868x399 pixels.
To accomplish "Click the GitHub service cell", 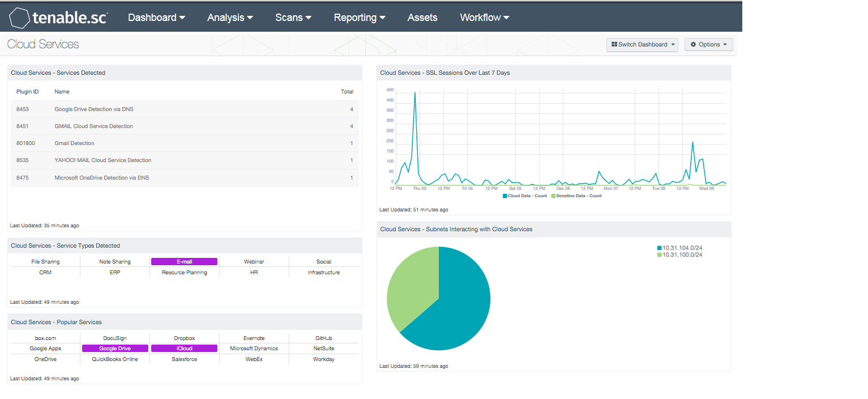I will (x=323, y=338).
